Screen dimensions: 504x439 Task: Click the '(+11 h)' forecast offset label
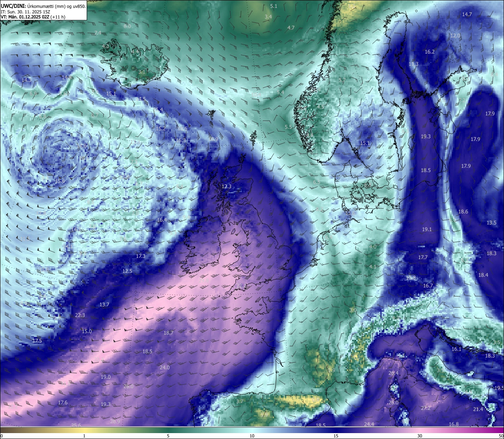click(x=58, y=17)
